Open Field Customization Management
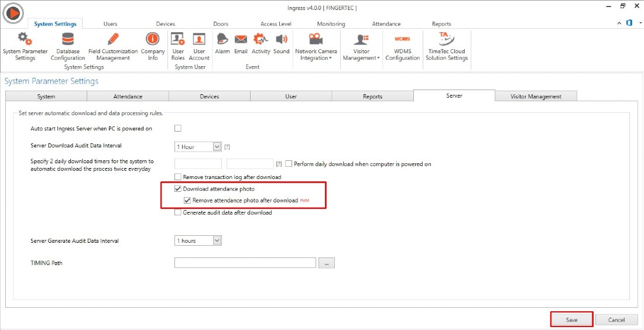The width and height of the screenshot is (644, 330). click(x=113, y=46)
